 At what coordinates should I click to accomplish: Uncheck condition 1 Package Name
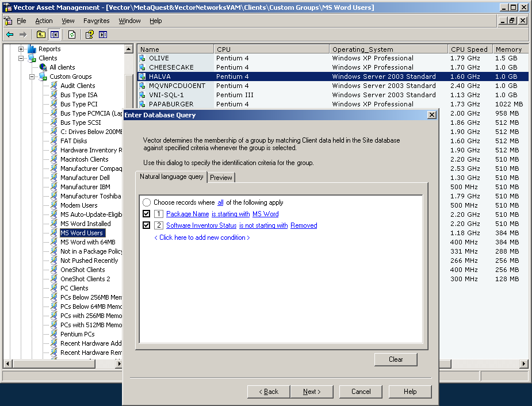[146, 214]
